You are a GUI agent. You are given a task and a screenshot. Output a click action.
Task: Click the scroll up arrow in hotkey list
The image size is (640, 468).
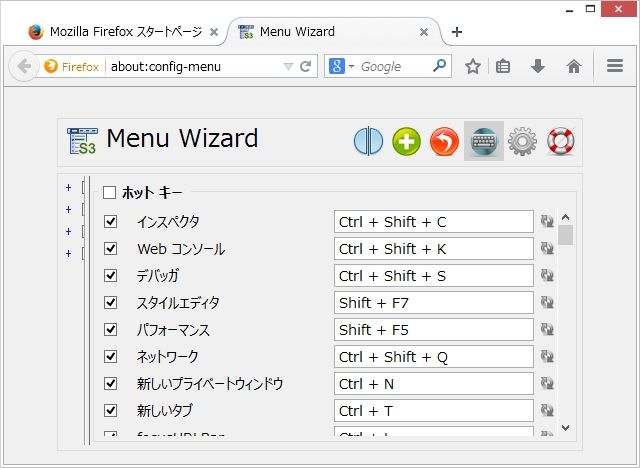click(x=565, y=217)
